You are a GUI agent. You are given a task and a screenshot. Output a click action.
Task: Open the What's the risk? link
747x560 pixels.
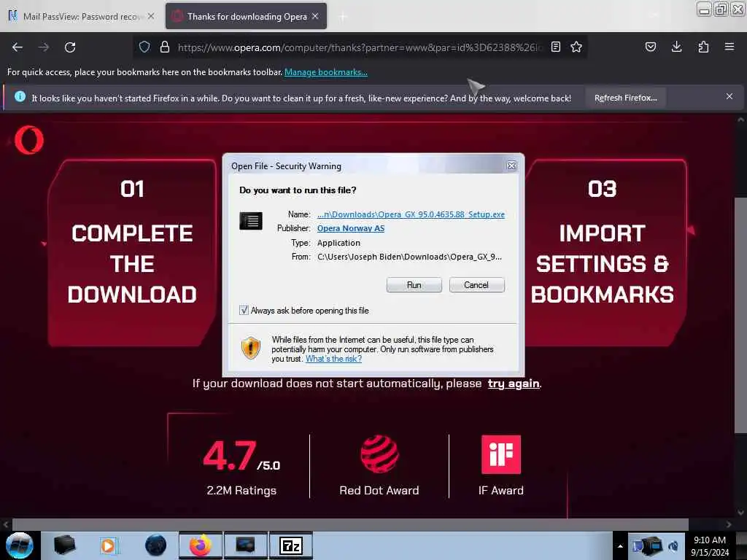click(x=333, y=359)
